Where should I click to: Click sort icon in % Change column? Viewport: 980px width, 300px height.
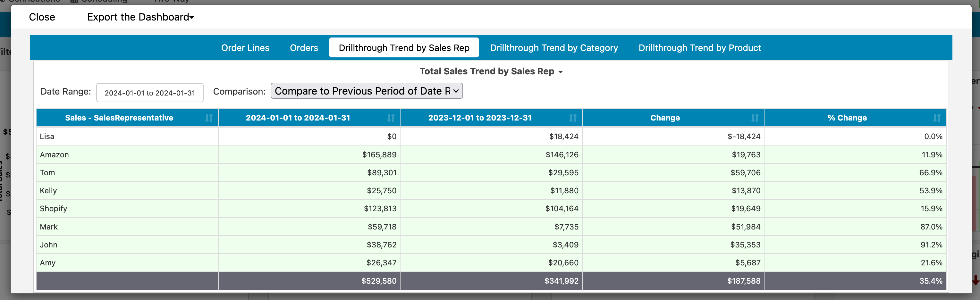(936, 118)
